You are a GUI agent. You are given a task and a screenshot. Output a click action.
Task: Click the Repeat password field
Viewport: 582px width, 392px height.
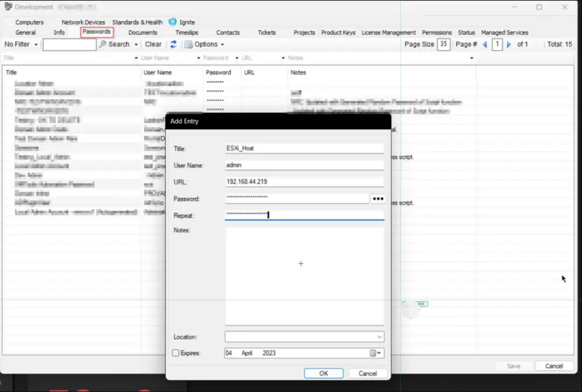[x=304, y=215]
